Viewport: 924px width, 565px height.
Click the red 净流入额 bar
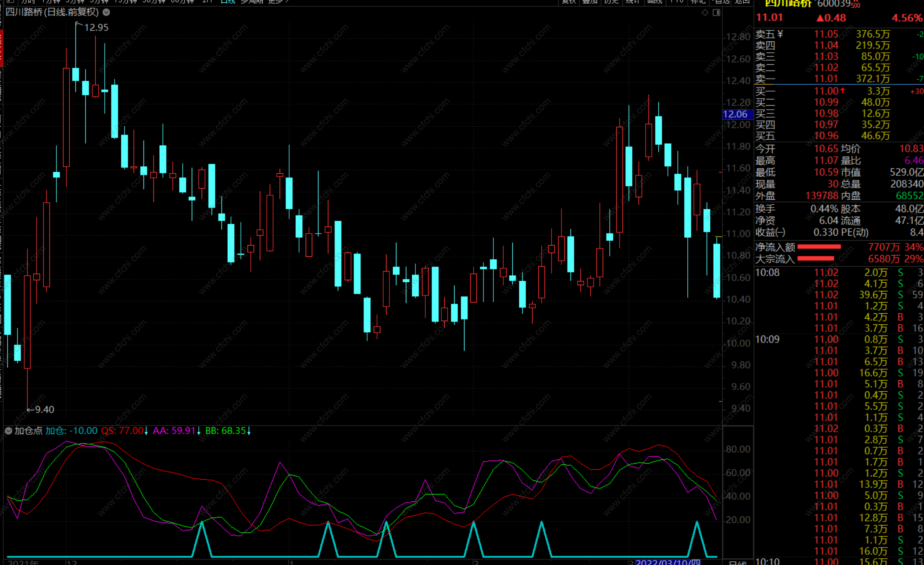click(x=819, y=247)
